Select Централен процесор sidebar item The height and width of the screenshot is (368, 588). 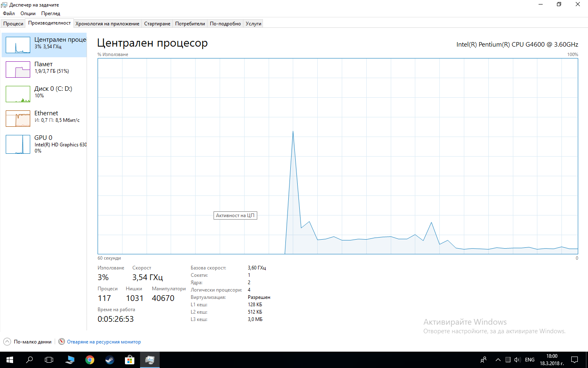click(x=44, y=45)
